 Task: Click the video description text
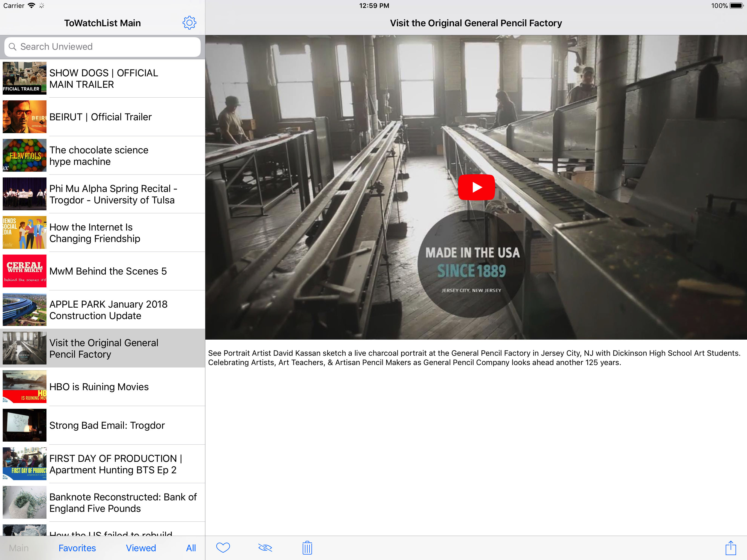point(474,358)
